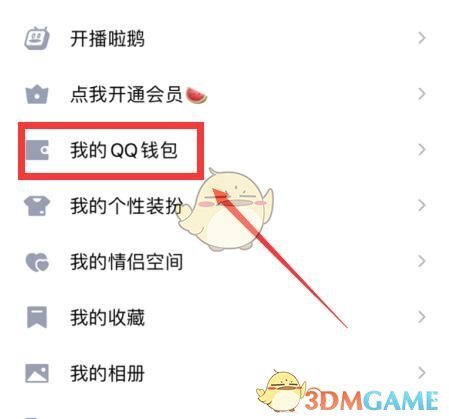This screenshot has width=449, height=419.
Task: Click the bookmark icon for 我的收藏
Action: click(x=37, y=317)
